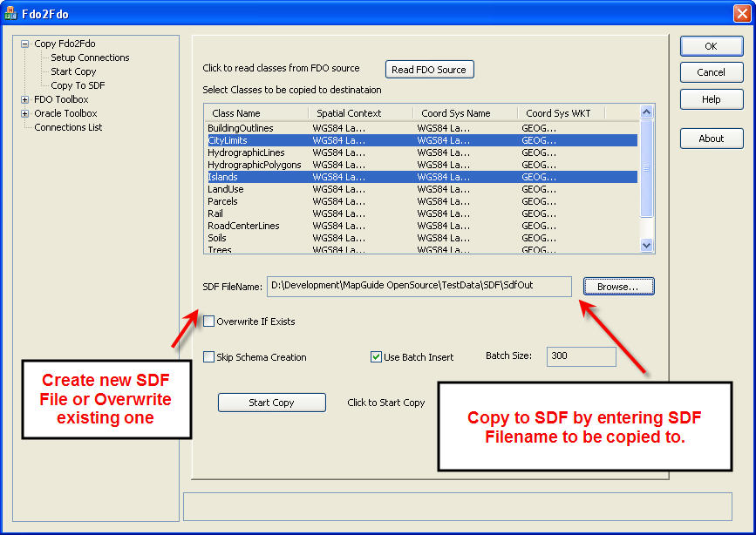This screenshot has height=535, width=756.
Task: Sort by the Class Name column header
Action: [x=256, y=113]
